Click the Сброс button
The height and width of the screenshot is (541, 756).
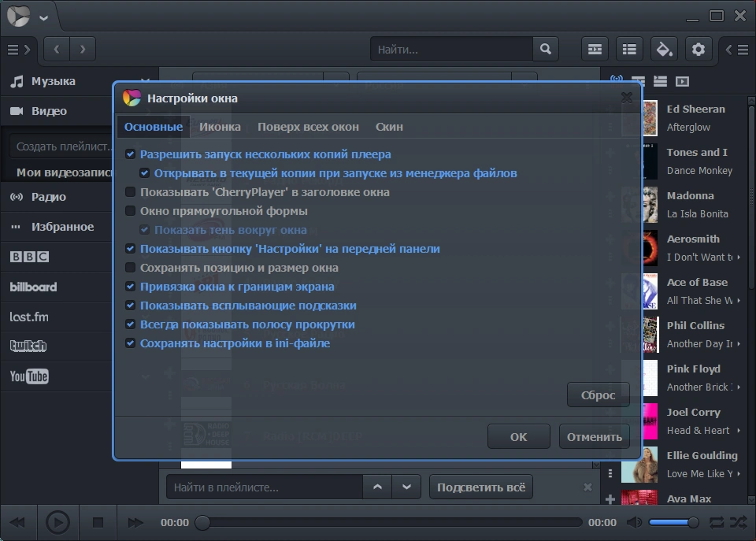pos(598,395)
